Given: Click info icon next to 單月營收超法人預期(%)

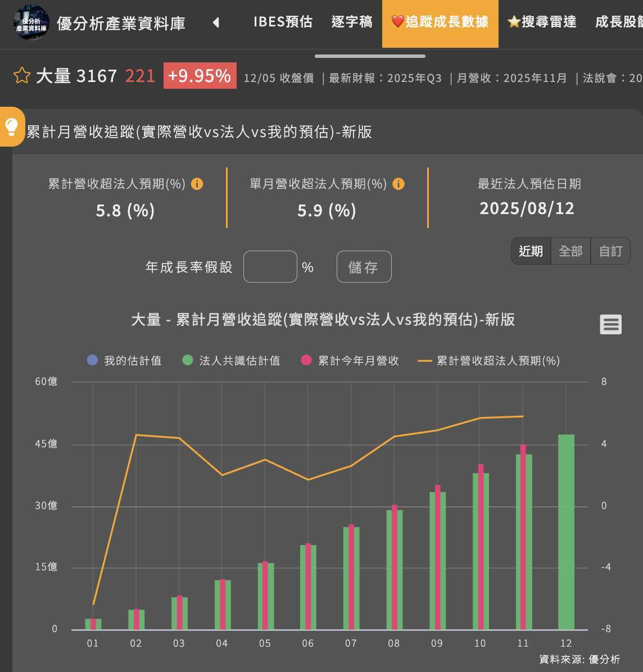Looking at the screenshot, I should point(399,184).
